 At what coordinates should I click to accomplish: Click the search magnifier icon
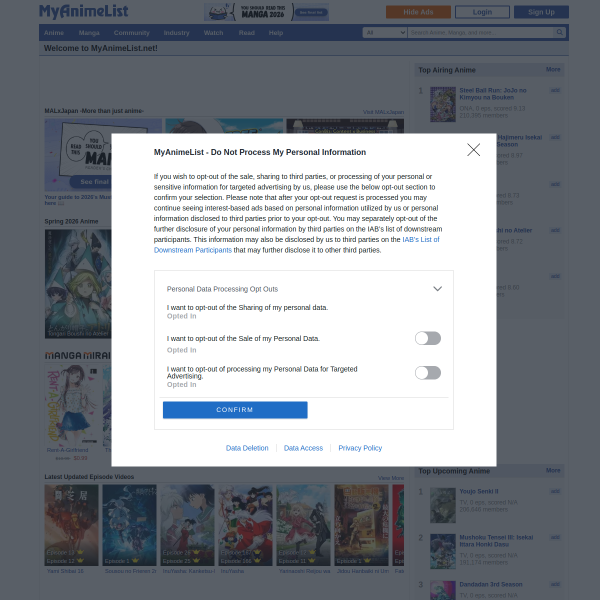click(x=559, y=33)
